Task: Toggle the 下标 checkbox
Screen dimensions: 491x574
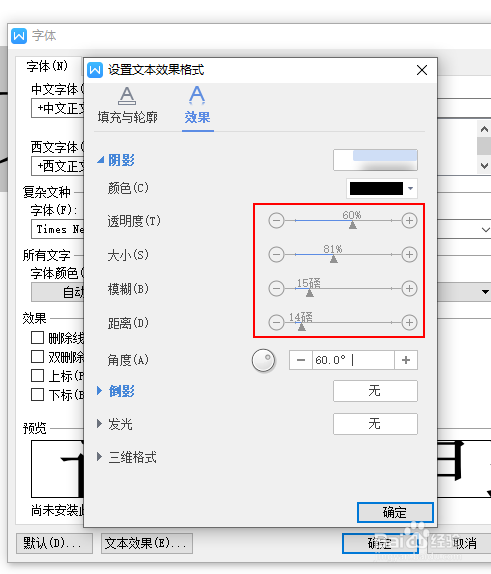Action: pyautogui.click(x=37, y=395)
